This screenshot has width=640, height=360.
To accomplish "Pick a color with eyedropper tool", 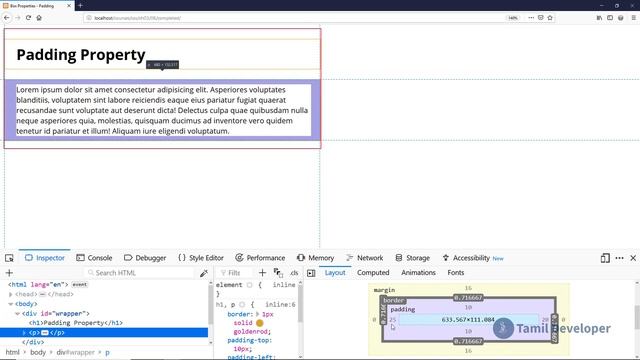I will pos(203,273).
